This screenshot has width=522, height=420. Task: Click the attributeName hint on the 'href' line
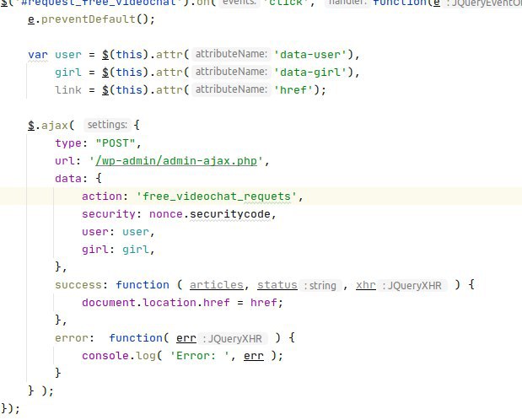point(231,89)
